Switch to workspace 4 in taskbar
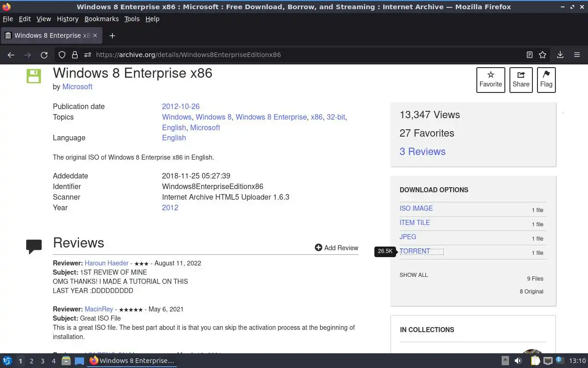Screen dimensions: 588x368 pos(53,361)
